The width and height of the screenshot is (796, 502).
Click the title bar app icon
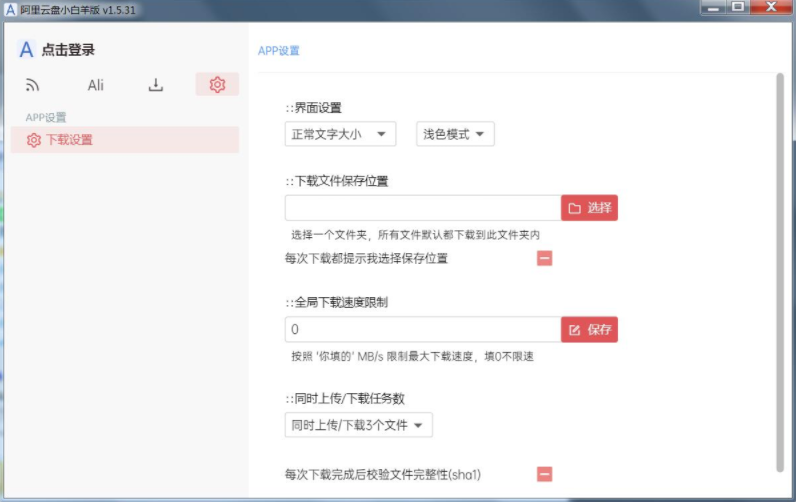point(10,8)
